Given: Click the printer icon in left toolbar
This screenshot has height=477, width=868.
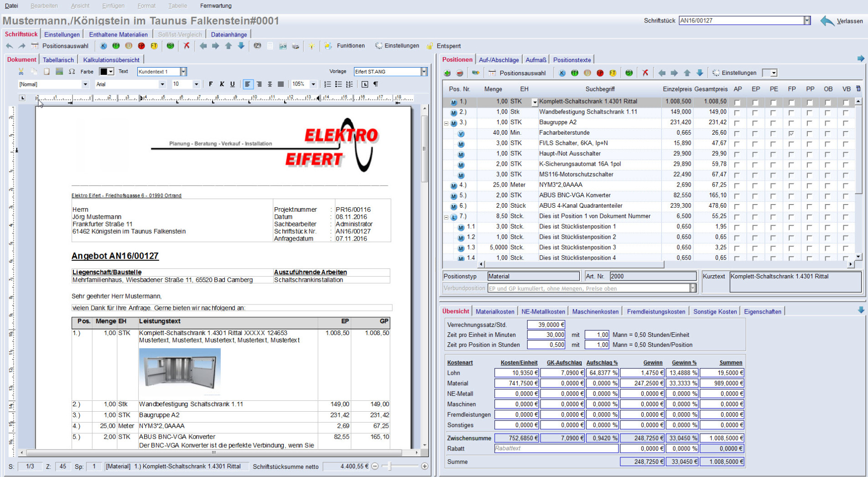Looking at the screenshot, I should (296, 46).
